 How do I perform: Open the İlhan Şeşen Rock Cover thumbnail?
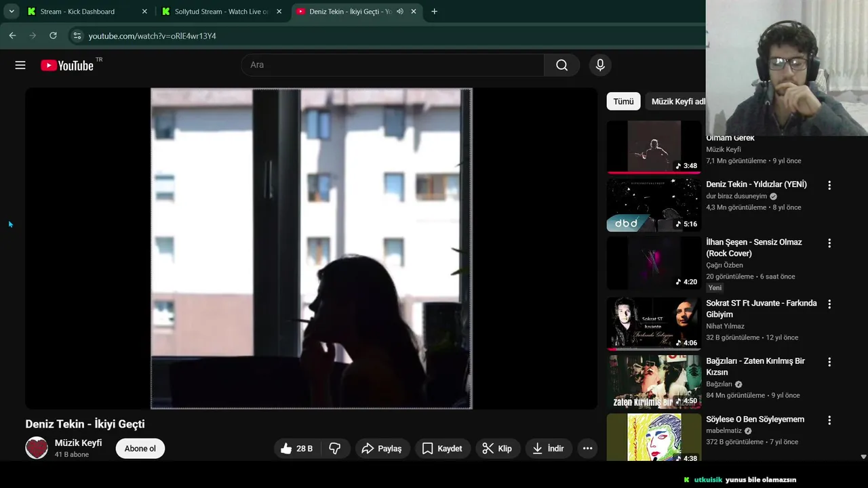(654, 263)
